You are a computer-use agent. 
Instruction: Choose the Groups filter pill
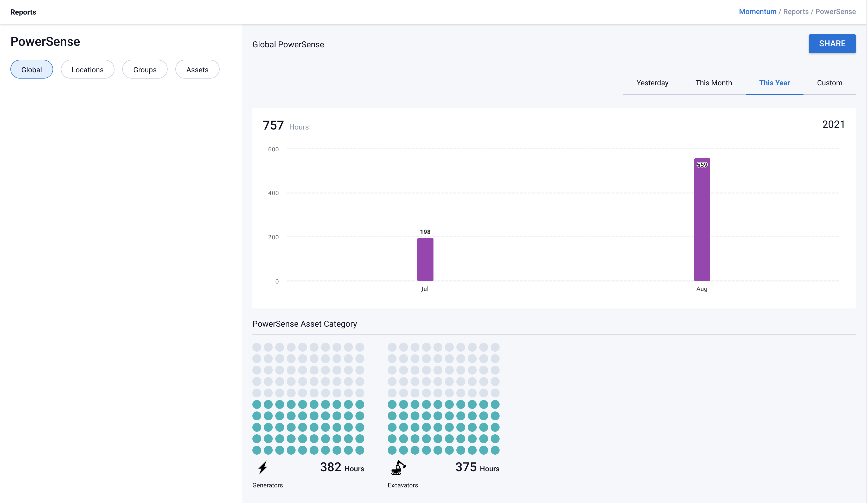tap(145, 69)
